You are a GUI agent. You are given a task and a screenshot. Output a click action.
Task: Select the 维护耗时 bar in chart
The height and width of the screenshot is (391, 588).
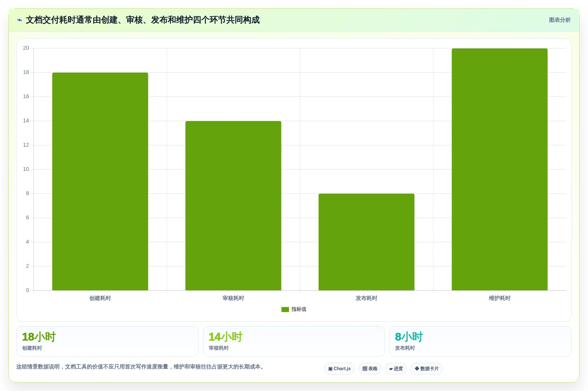click(x=500, y=169)
